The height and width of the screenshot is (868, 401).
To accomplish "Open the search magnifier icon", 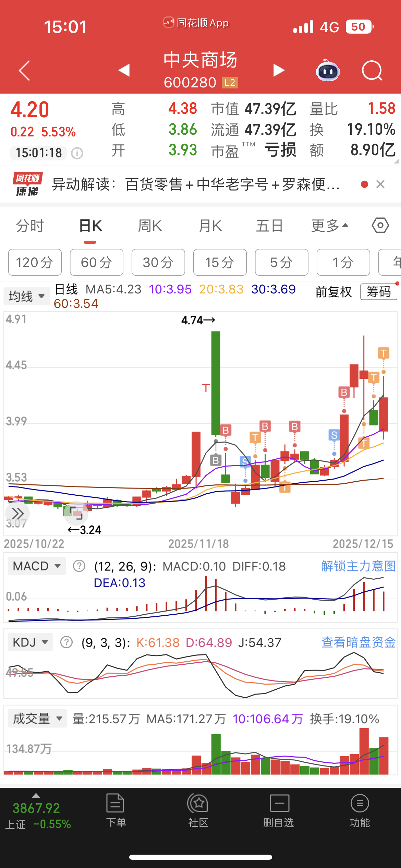I will click(x=372, y=71).
